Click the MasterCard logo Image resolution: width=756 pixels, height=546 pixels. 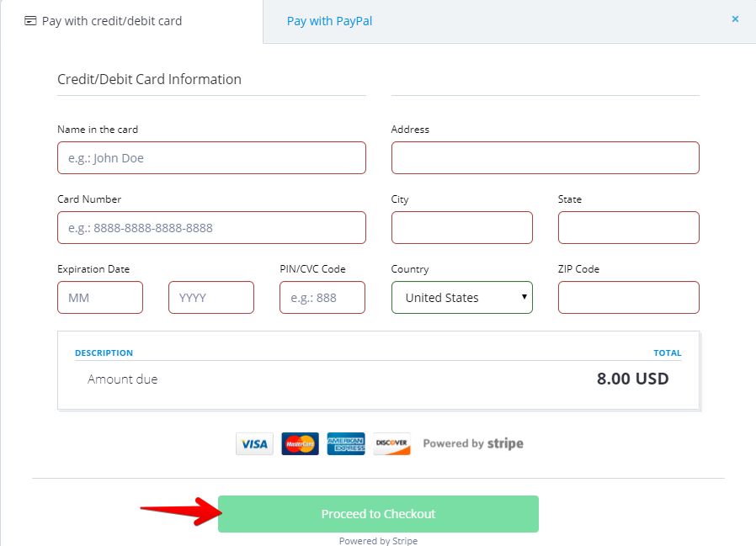click(x=300, y=444)
